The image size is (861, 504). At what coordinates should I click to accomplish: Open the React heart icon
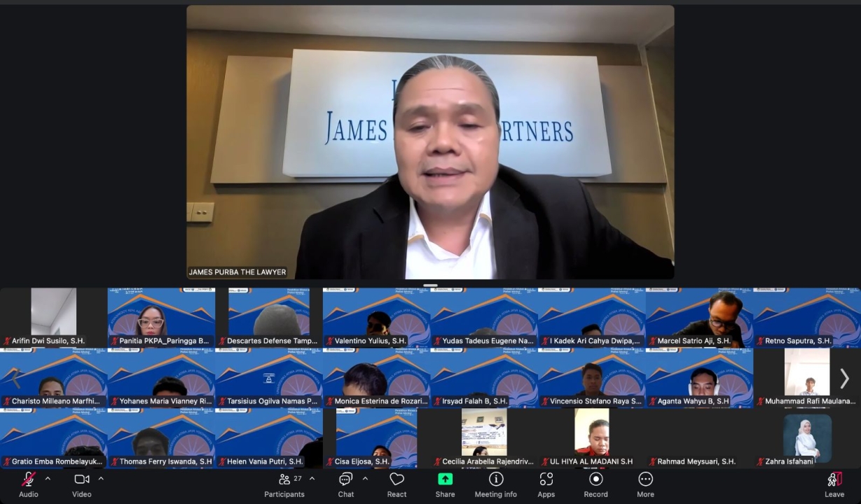[397, 479]
